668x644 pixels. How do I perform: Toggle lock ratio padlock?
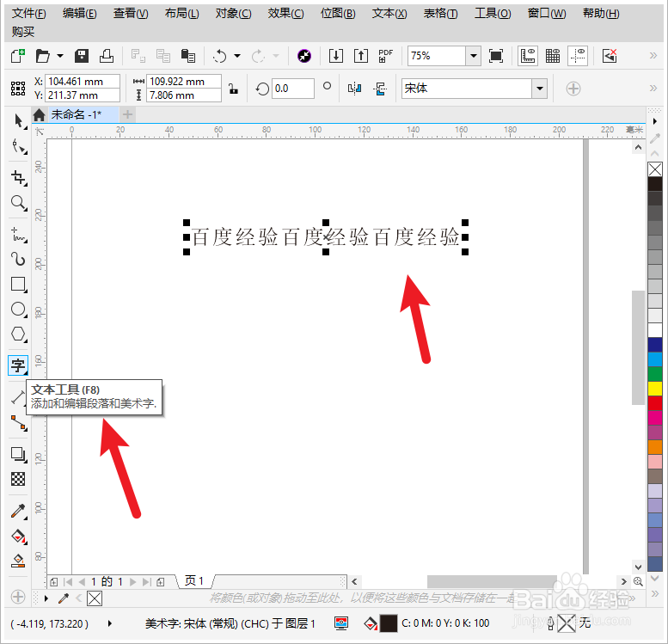[233, 89]
